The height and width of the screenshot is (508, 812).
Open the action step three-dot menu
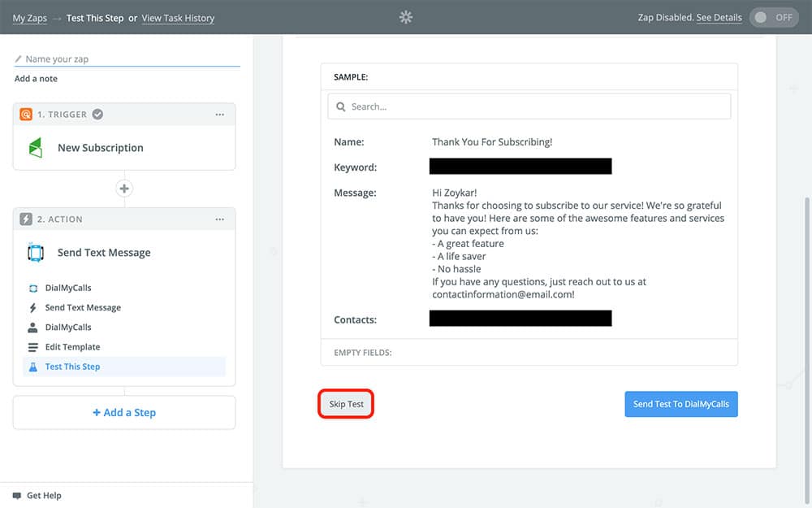pos(219,219)
